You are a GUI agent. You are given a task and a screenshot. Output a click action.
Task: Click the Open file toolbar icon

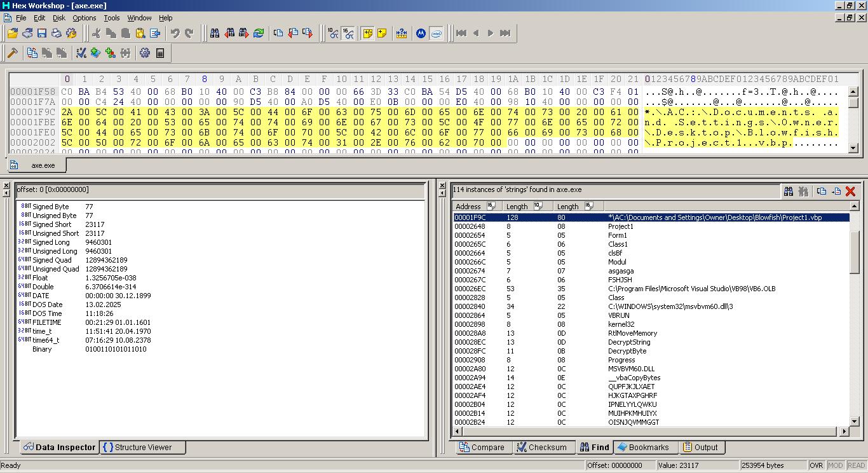(13, 33)
